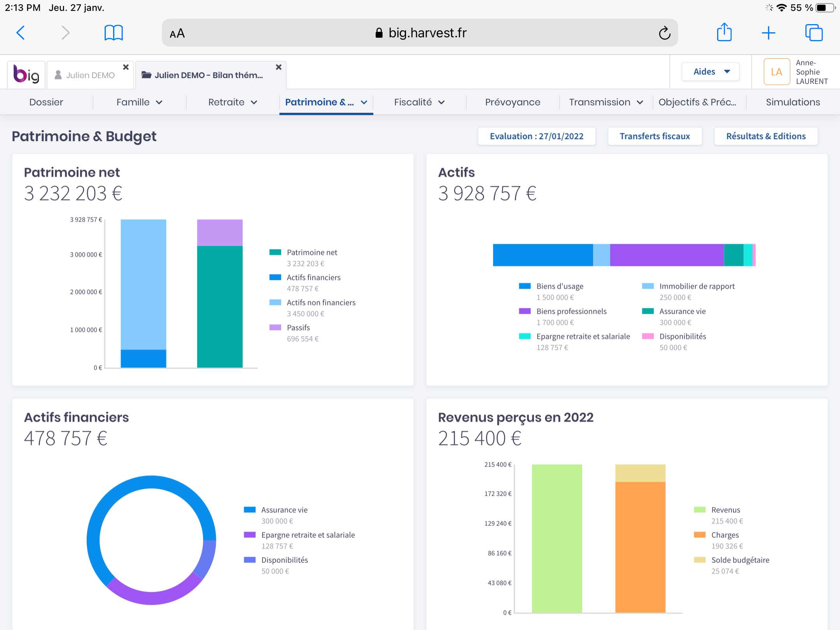Open Objectifs & Préc... section
The width and height of the screenshot is (840, 630).
[697, 102]
